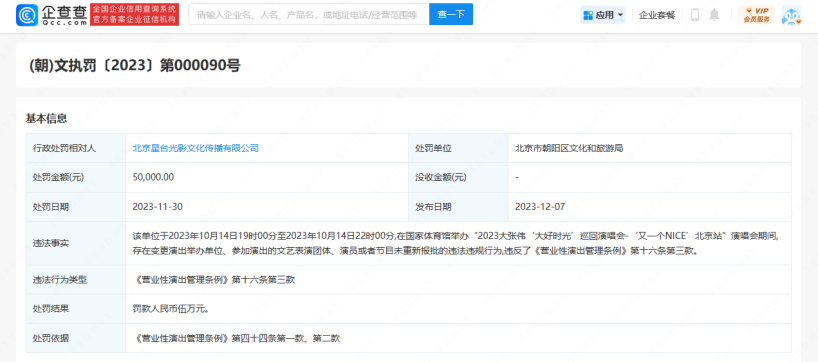Focus the company name search field
This screenshot has height=362, width=818.
309,14
